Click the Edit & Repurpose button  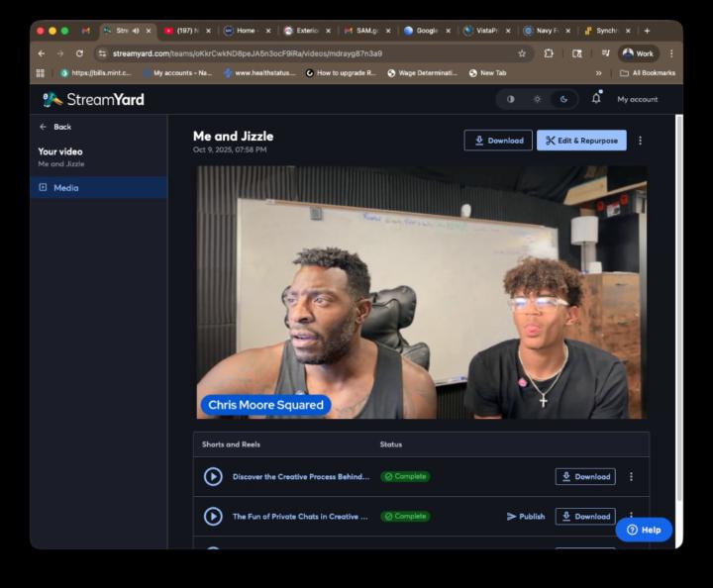(x=581, y=141)
